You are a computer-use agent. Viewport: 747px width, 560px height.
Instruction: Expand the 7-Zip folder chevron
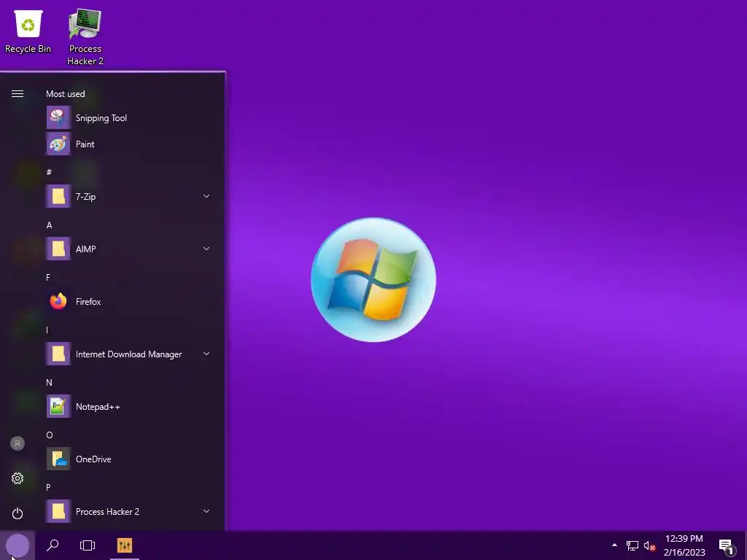click(206, 196)
